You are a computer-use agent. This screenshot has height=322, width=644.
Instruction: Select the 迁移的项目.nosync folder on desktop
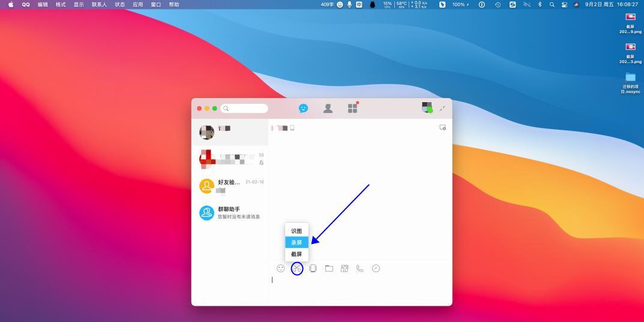(x=630, y=83)
